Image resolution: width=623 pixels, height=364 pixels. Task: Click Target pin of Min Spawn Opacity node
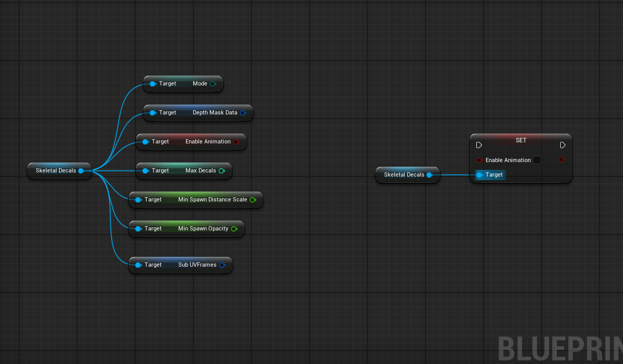(138, 229)
